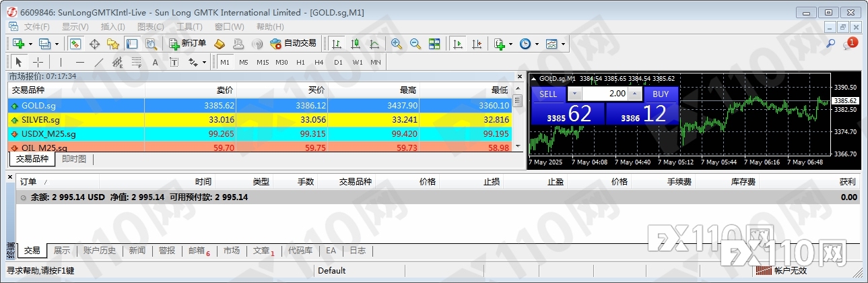Switch chart to candlesticks type
868x283 pixels.
[356, 44]
